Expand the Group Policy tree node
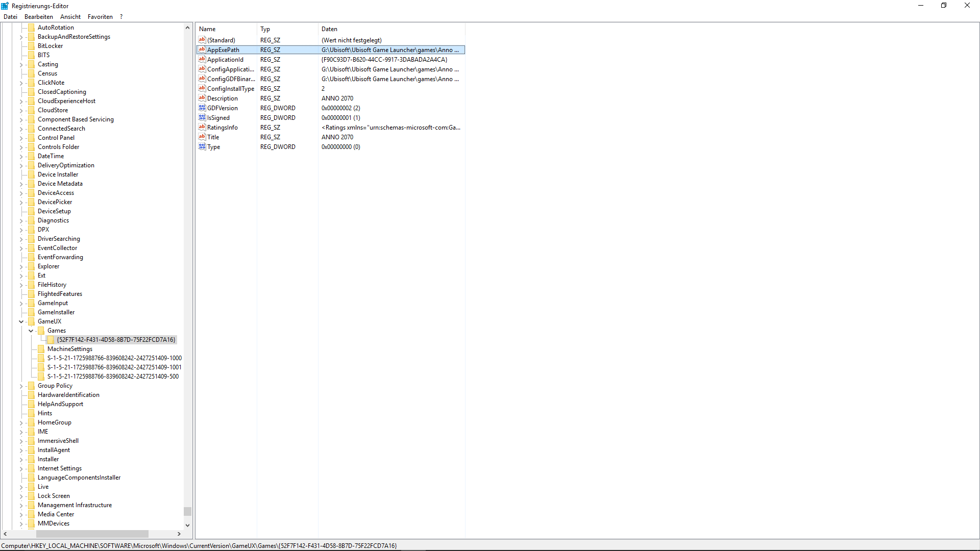Image resolution: width=980 pixels, height=551 pixels. [x=21, y=386]
